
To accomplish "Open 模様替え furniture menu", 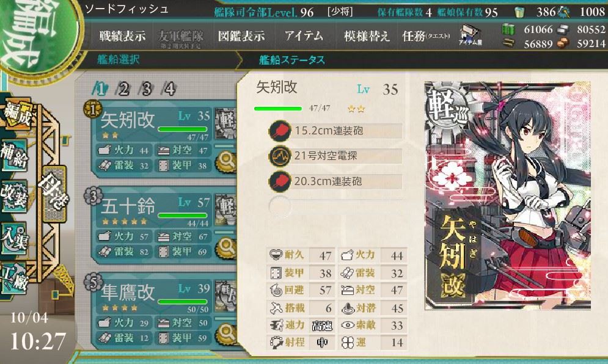I will point(367,36).
